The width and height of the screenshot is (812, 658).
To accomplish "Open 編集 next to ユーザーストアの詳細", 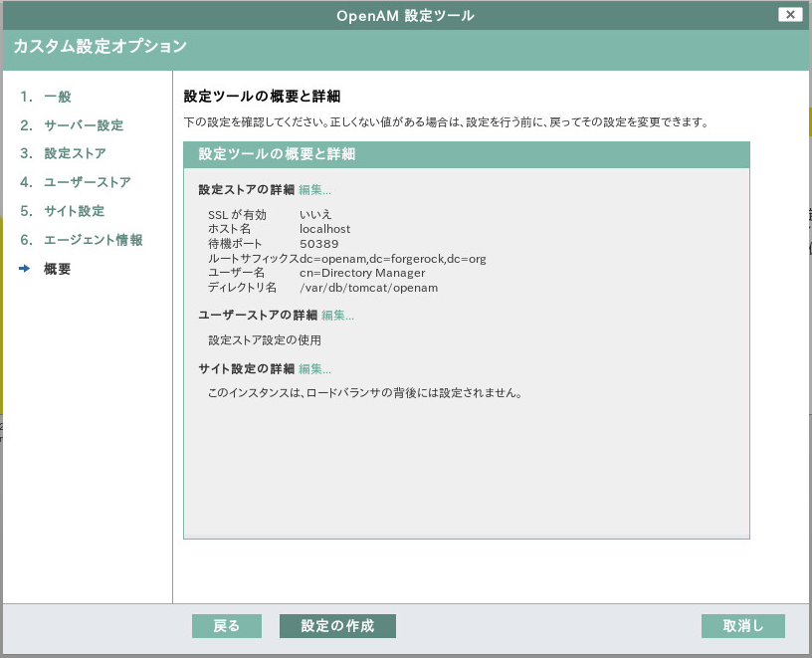I will [337, 316].
